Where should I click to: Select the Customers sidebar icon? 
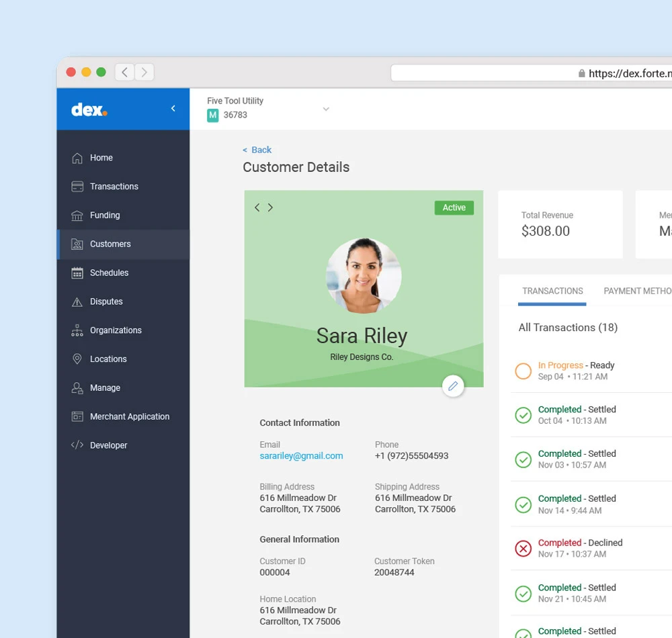(77, 244)
